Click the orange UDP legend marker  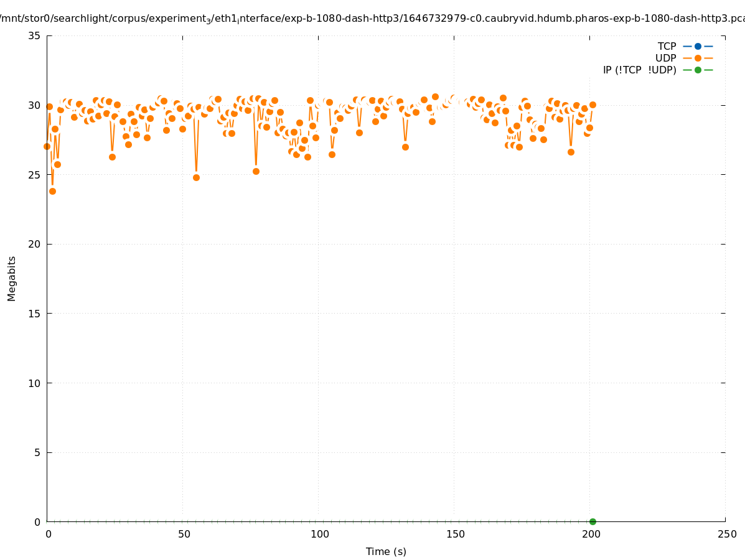pyautogui.click(x=698, y=58)
